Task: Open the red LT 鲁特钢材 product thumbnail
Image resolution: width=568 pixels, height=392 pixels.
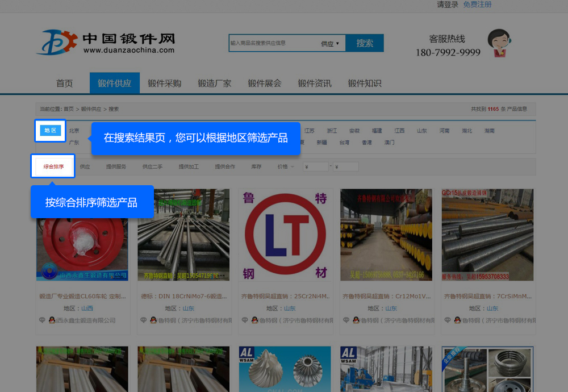Action: coord(285,235)
